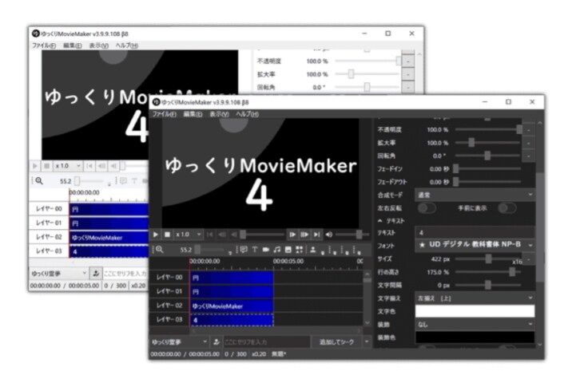Toggle the 手前に表示 switch
Viewport: 588px width, 383px height.
point(507,208)
